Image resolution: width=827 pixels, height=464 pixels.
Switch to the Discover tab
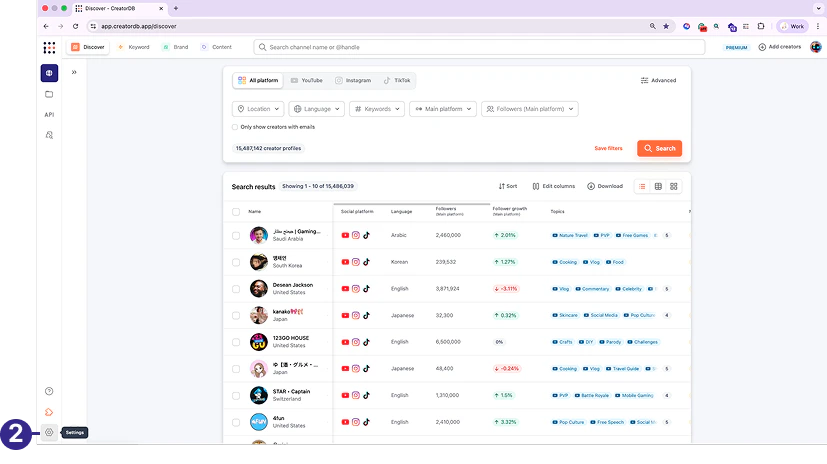click(88, 47)
